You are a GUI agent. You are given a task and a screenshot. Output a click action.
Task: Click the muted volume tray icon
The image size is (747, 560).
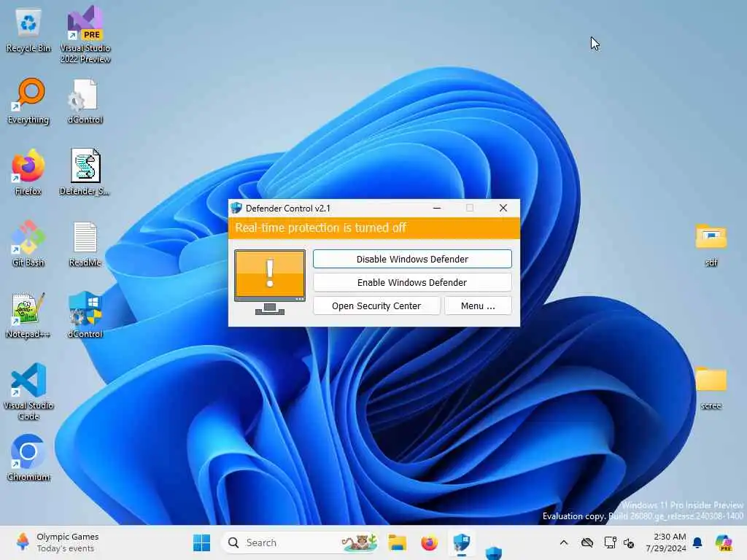tap(629, 542)
